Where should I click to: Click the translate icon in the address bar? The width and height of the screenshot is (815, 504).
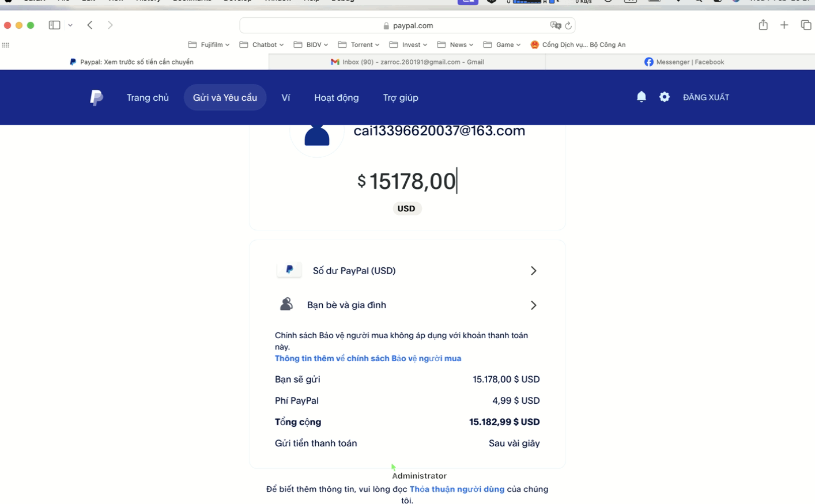(x=555, y=25)
